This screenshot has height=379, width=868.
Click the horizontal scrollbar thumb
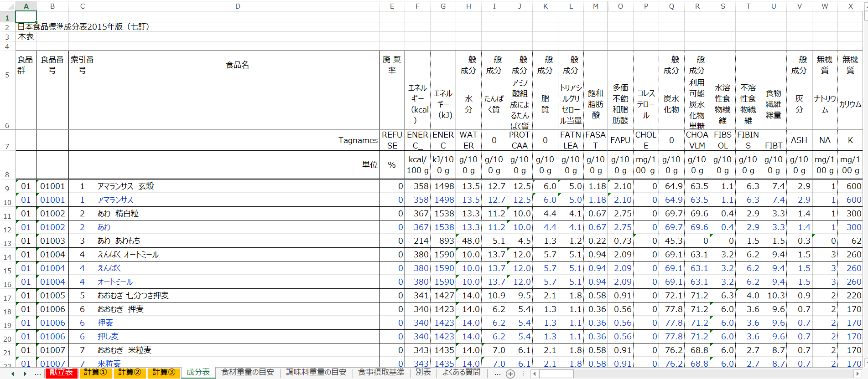coord(556,374)
